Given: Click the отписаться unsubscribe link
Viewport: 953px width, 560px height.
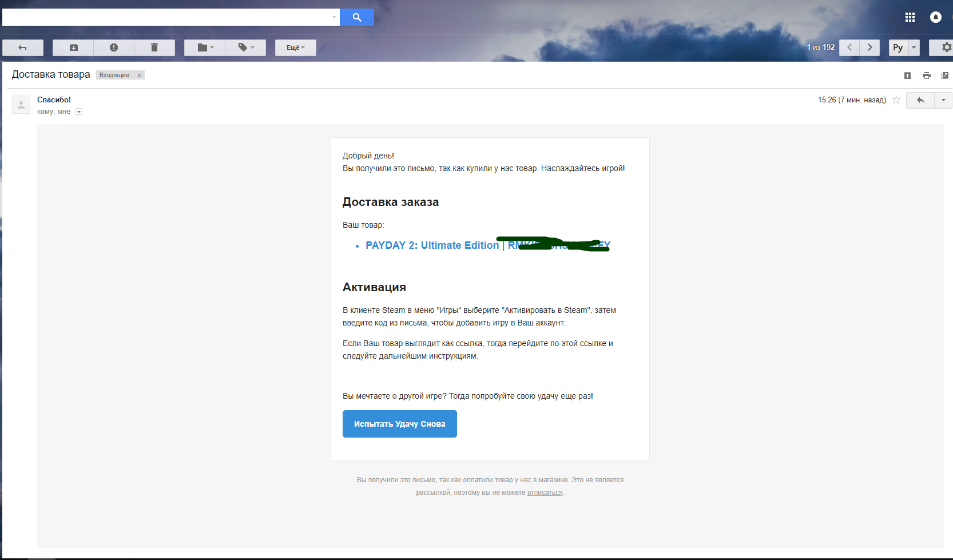Looking at the screenshot, I should coord(545,493).
